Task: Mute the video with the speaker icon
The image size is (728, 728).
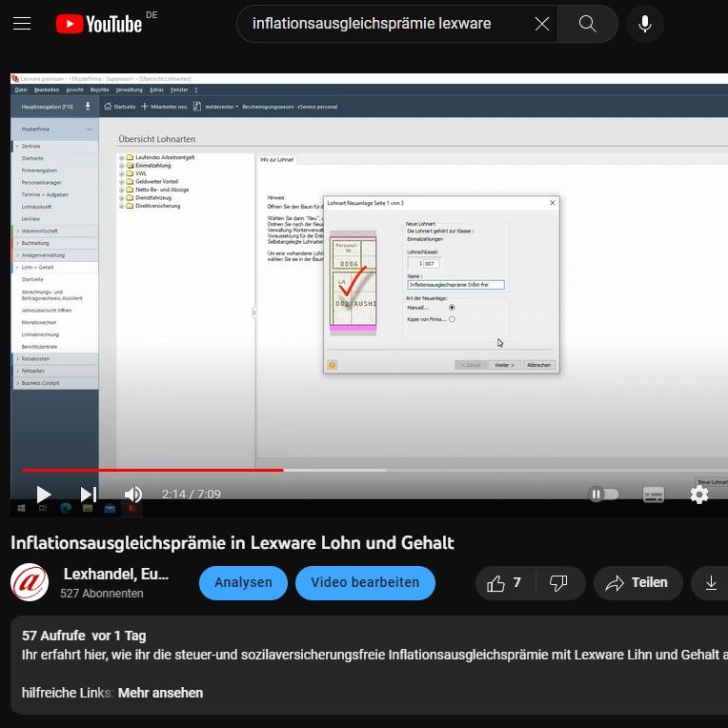Action: point(133,495)
